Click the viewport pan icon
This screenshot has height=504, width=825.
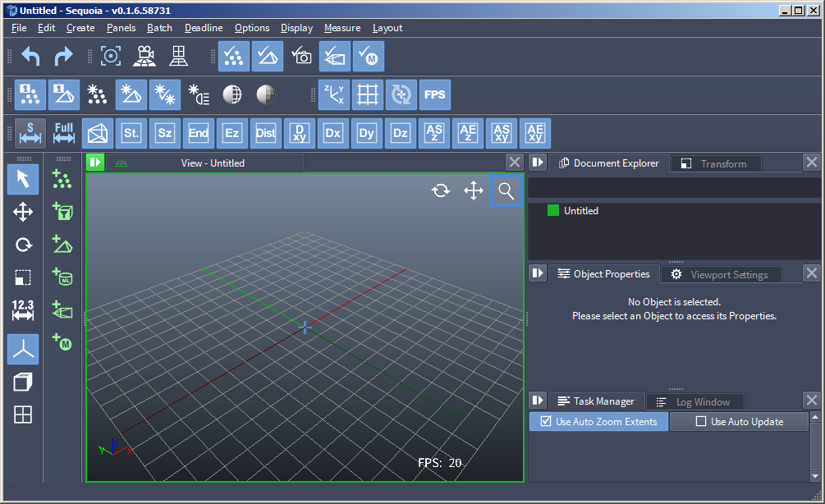474,190
